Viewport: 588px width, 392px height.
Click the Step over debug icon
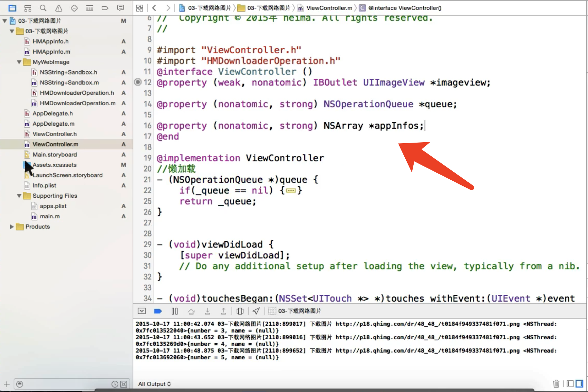[x=191, y=311]
